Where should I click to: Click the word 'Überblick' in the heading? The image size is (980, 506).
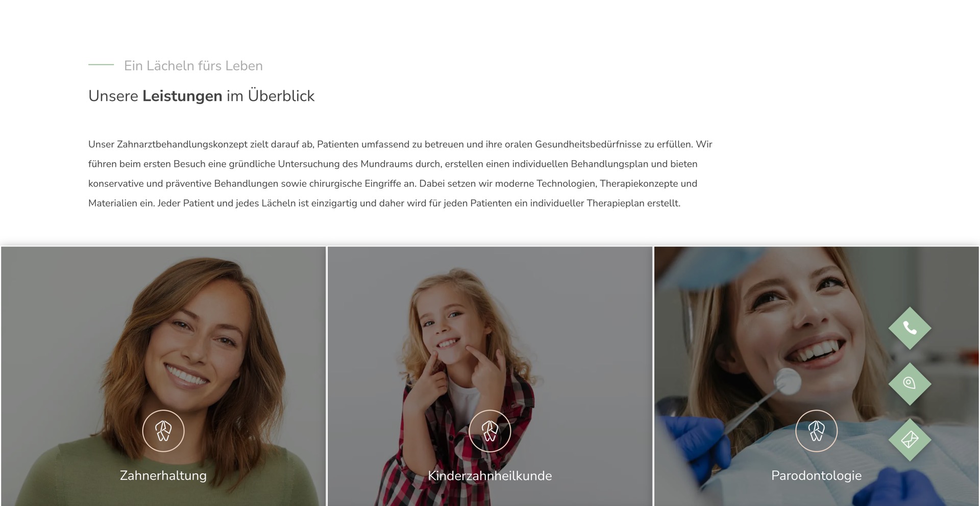click(281, 96)
